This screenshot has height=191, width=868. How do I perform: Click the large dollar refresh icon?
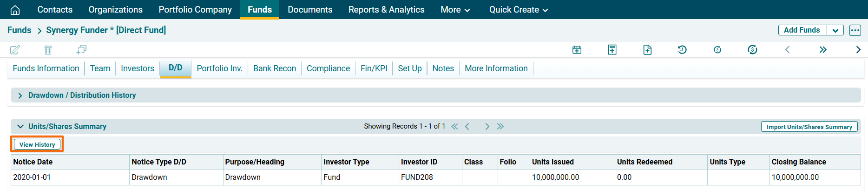[x=752, y=50]
